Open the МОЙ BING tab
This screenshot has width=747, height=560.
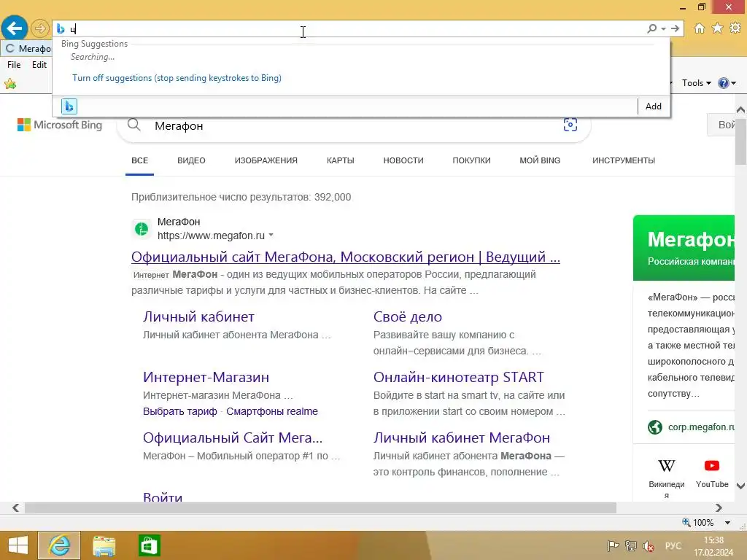(x=540, y=161)
